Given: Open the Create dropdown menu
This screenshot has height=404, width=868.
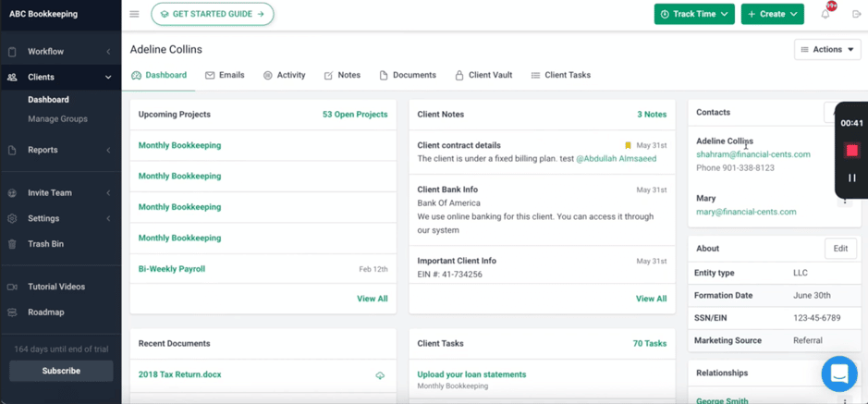Looking at the screenshot, I should tap(772, 15).
